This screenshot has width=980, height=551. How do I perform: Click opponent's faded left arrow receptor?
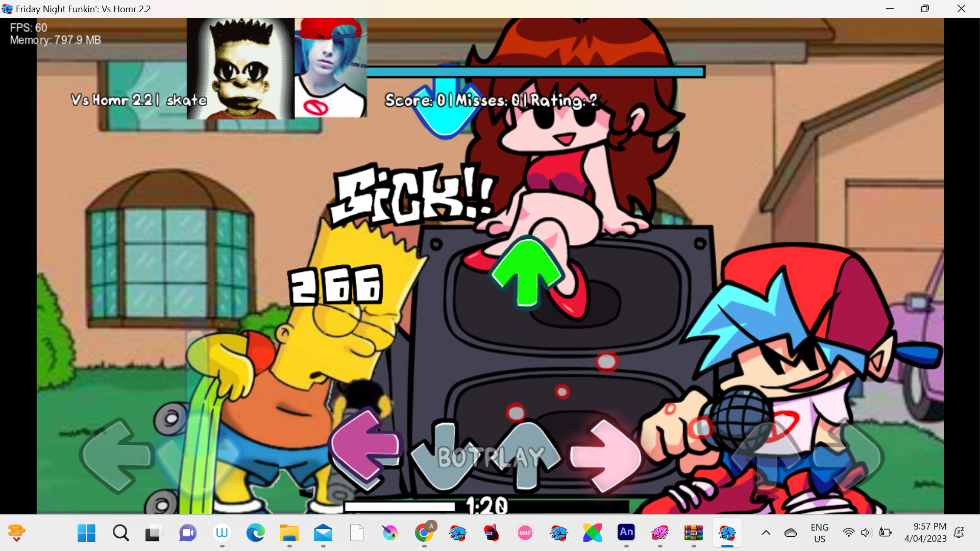(x=116, y=456)
